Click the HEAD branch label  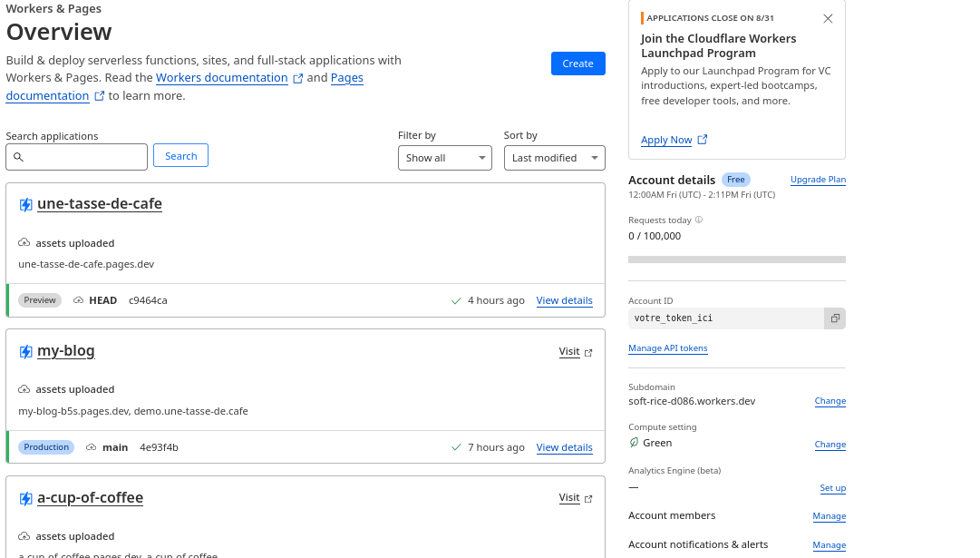pyautogui.click(x=103, y=300)
